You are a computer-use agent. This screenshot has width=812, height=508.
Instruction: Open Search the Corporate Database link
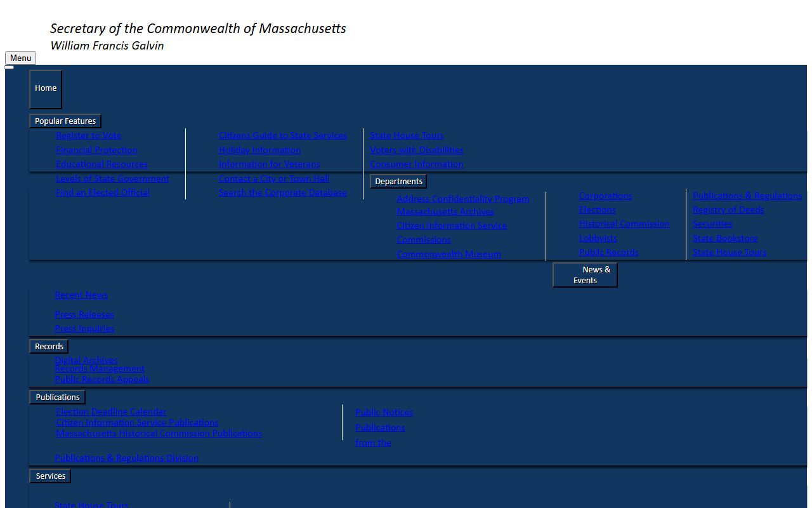click(x=283, y=192)
